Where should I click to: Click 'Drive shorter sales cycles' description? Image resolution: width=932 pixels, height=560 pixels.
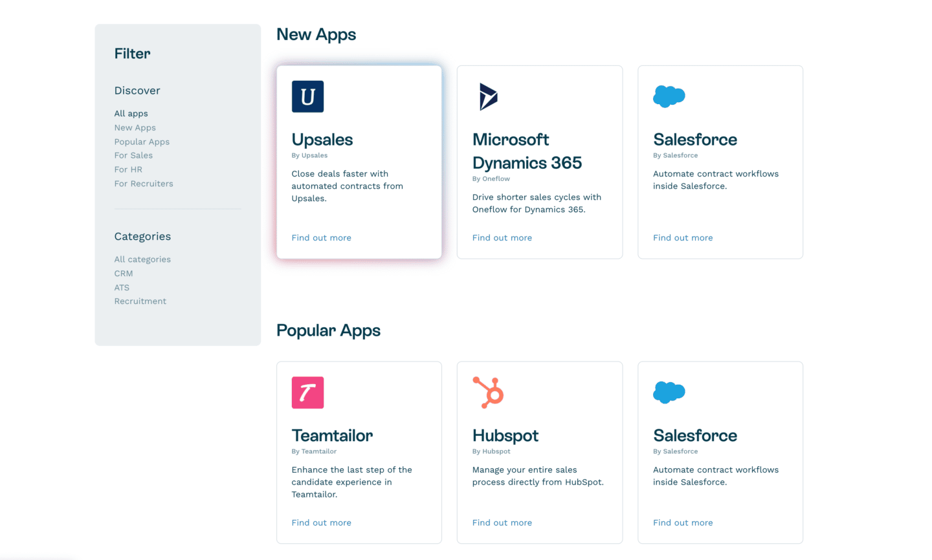pos(537,203)
